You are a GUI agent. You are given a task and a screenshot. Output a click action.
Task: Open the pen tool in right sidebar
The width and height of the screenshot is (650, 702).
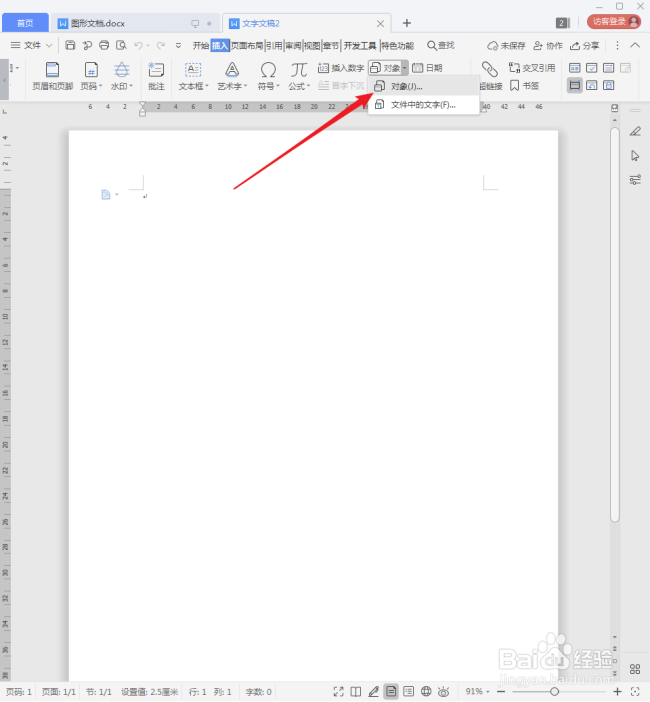(x=635, y=131)
